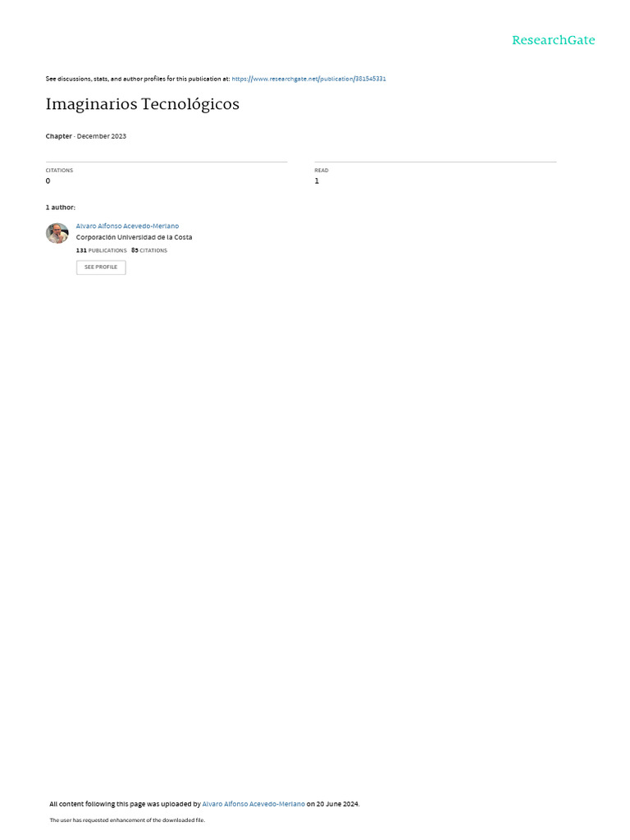Open the uploader name link in footer
This screenshot has width=630, height=840.
click(253, 804)
